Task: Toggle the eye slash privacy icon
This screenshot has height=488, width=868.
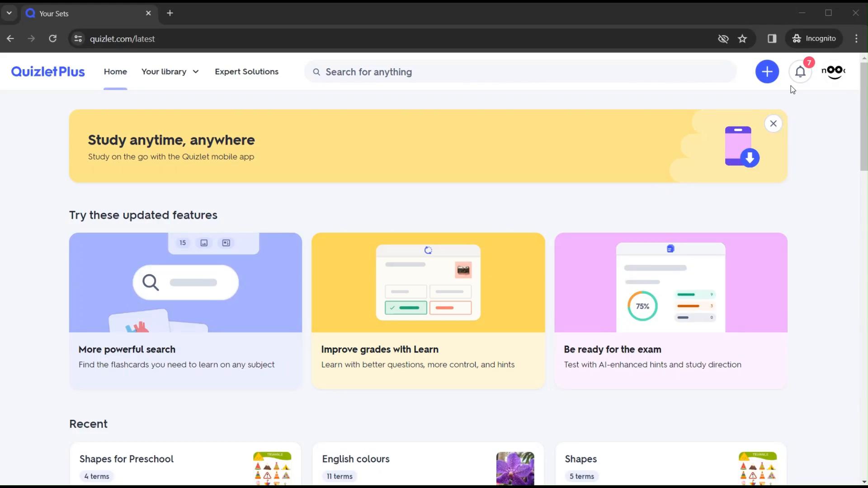Action: pyautogui.click(x=723, y=38)
